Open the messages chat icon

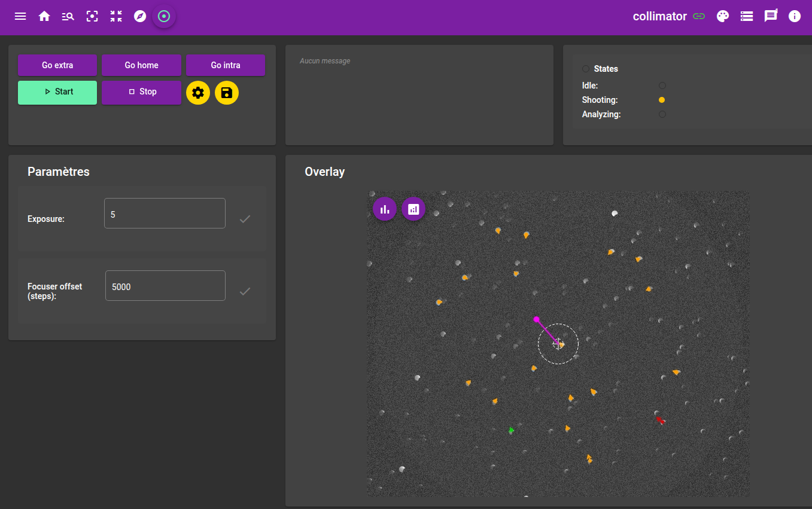tap(771, 16)
